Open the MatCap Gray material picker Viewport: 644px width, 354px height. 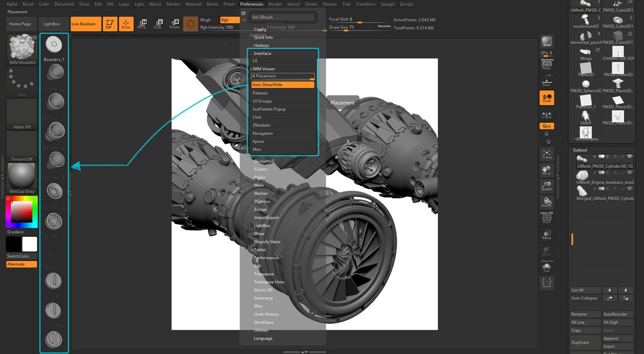[x=22, y=178]
